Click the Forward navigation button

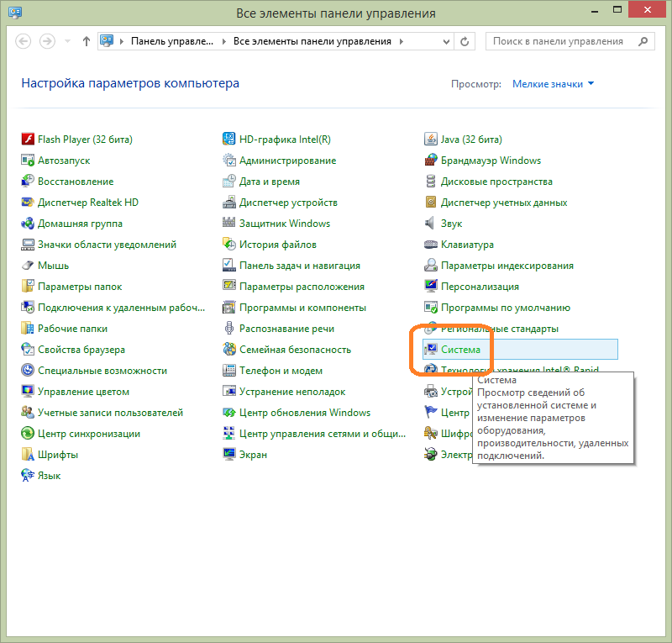(x=47, y=42)
